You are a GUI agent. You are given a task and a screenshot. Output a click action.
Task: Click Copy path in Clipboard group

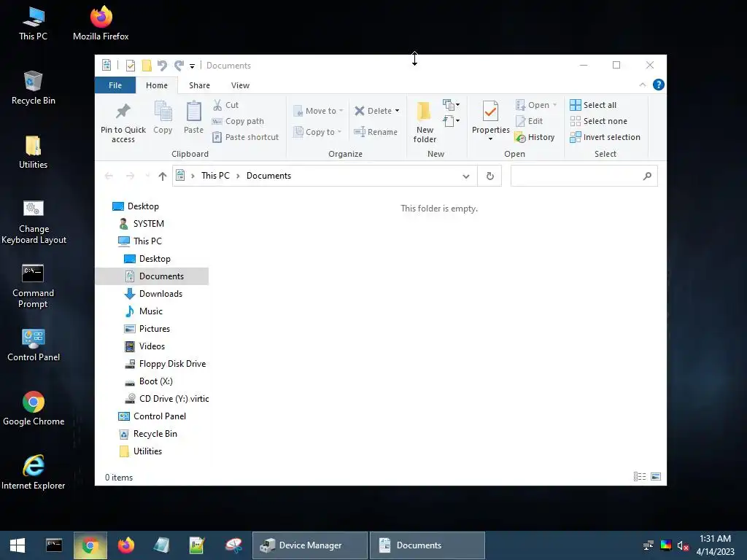pyautogui.click(x=238, y=121)
